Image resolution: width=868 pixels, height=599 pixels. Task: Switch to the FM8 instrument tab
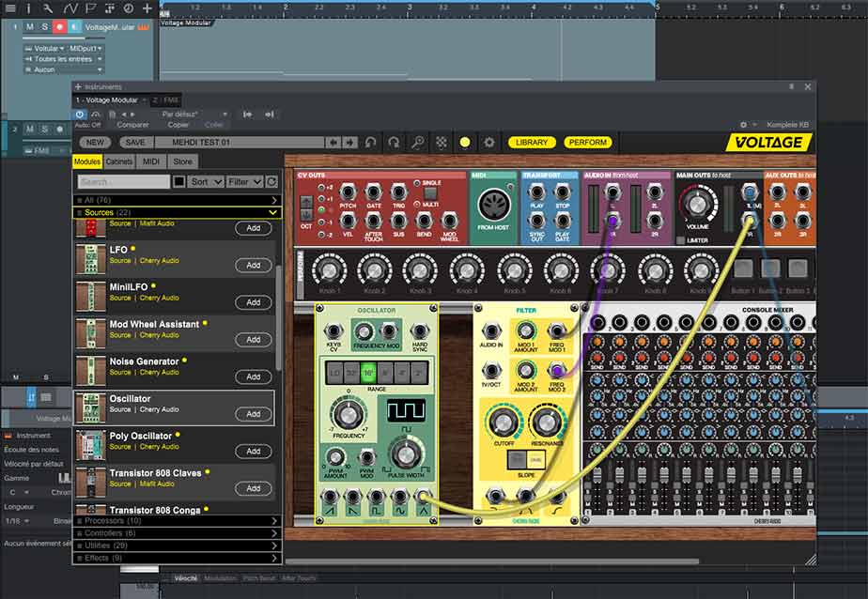166,100
